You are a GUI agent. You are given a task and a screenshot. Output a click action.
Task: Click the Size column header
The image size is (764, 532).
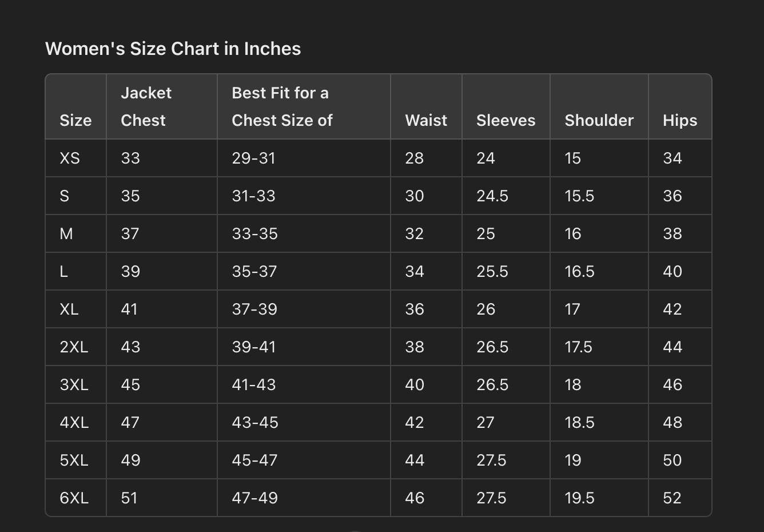point(75,120)
